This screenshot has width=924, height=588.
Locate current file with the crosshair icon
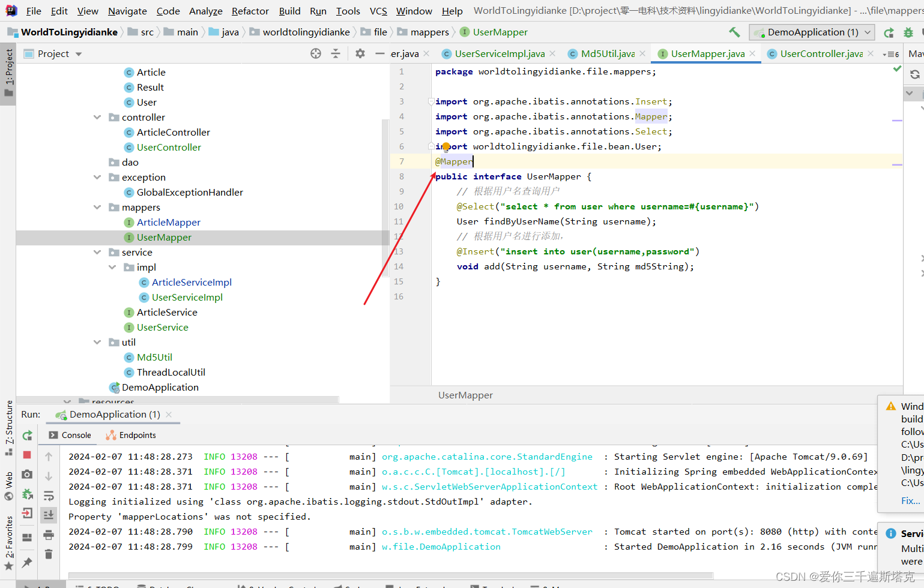click(x=315, y=53)
